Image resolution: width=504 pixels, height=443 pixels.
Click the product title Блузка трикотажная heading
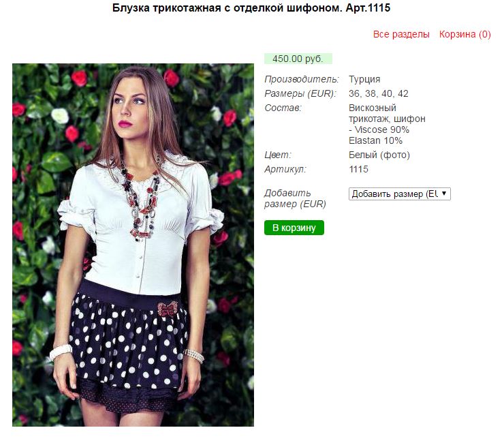[x=251, y=7]
